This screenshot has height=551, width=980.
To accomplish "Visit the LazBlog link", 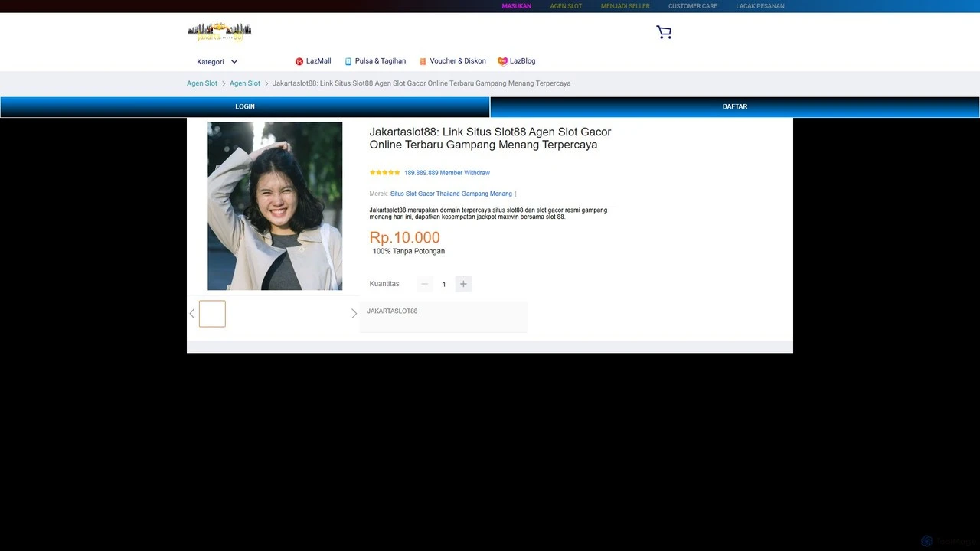I will [x=523, y=61].
